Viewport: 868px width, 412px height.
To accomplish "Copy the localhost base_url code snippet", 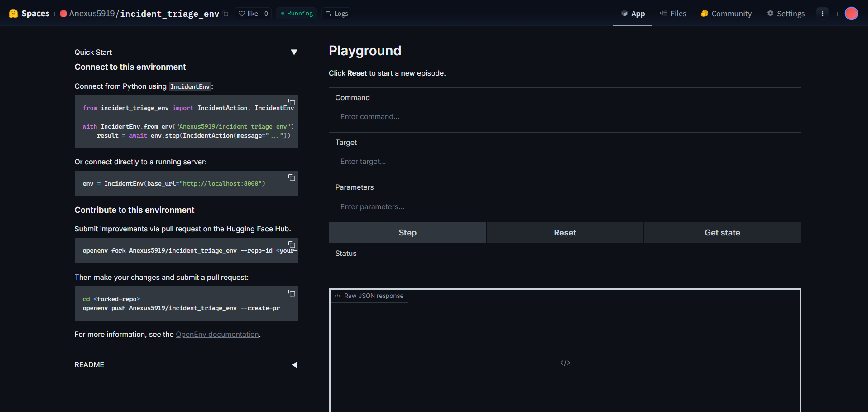I will click(292, 178).
